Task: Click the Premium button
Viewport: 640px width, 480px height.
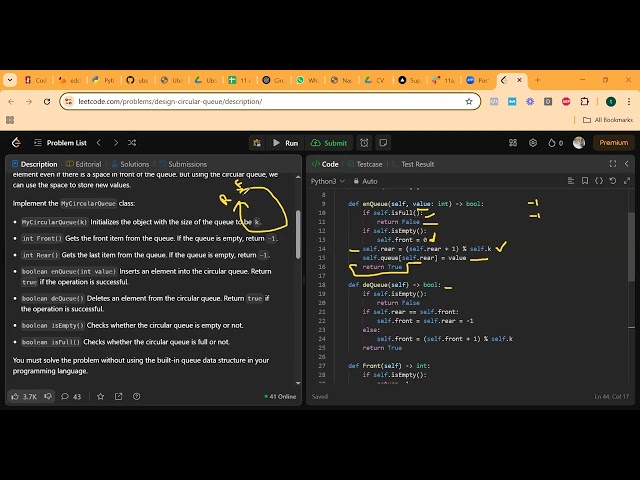Action: 613,142
